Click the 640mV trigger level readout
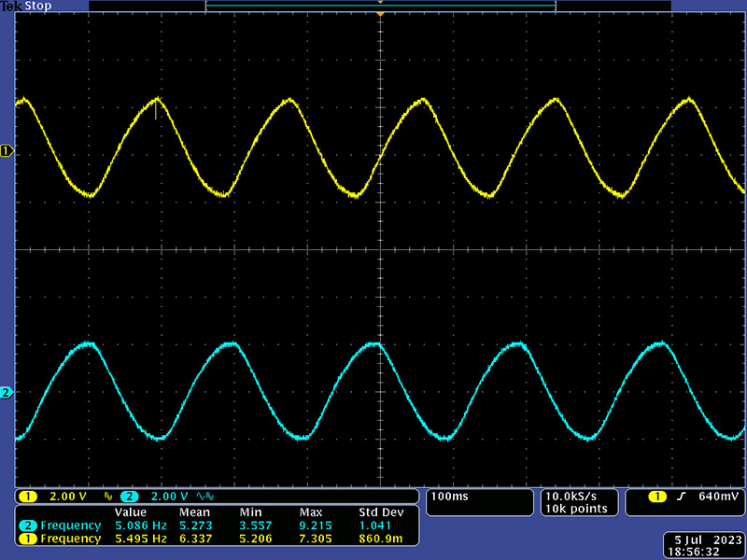Image resolution: width=747 pixels, height=560 pixels. 718,497
